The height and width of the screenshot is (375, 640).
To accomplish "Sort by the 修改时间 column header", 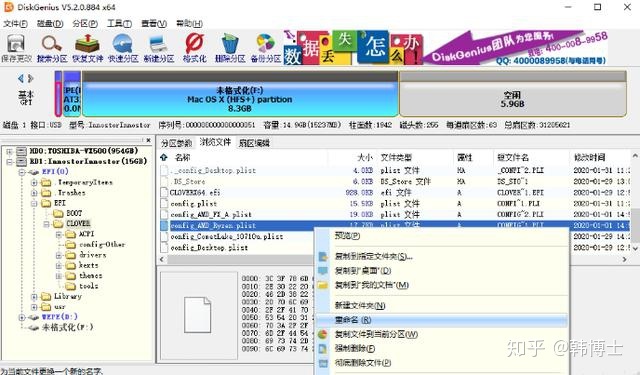I will click(589, 157).
